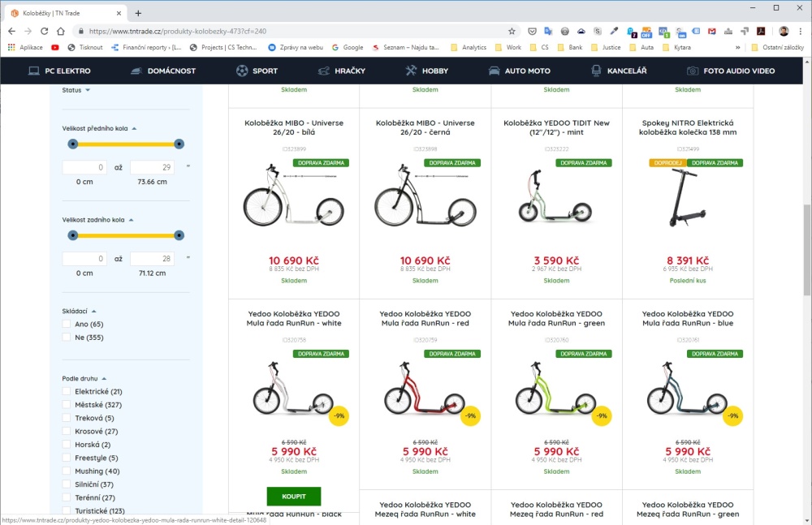The width and height of the screenshot is (812, 525).
Task: Check Silniční (37) filter
Action: [67, 484]
